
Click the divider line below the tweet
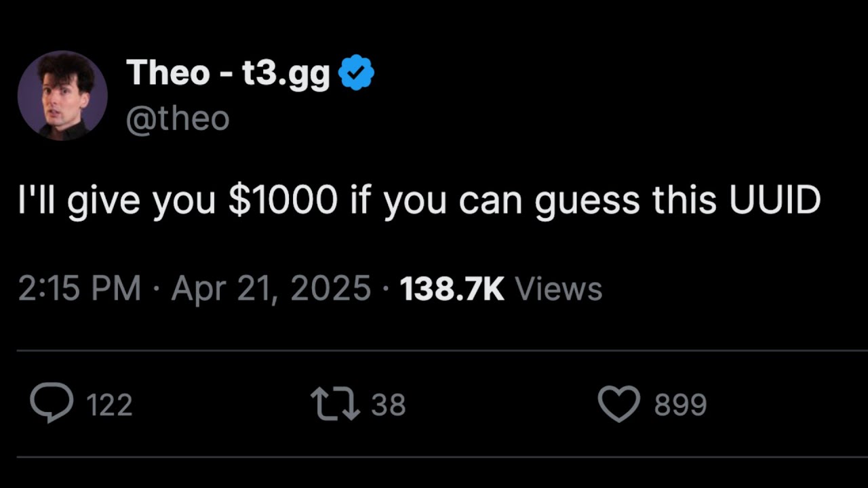click(x=434, y=350)
